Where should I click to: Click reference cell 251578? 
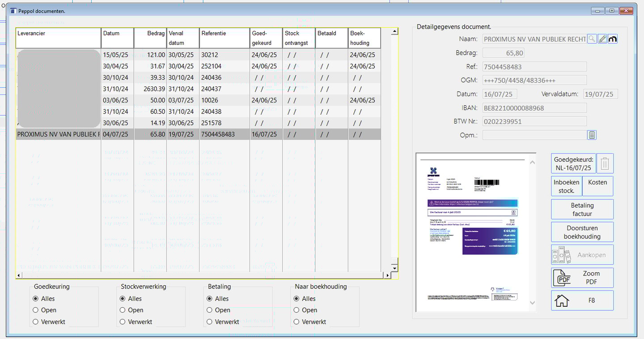(225, 123)
